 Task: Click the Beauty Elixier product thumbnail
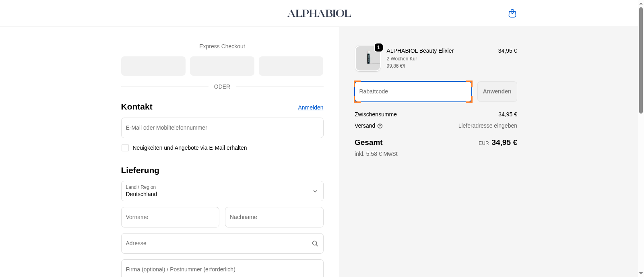368,58
